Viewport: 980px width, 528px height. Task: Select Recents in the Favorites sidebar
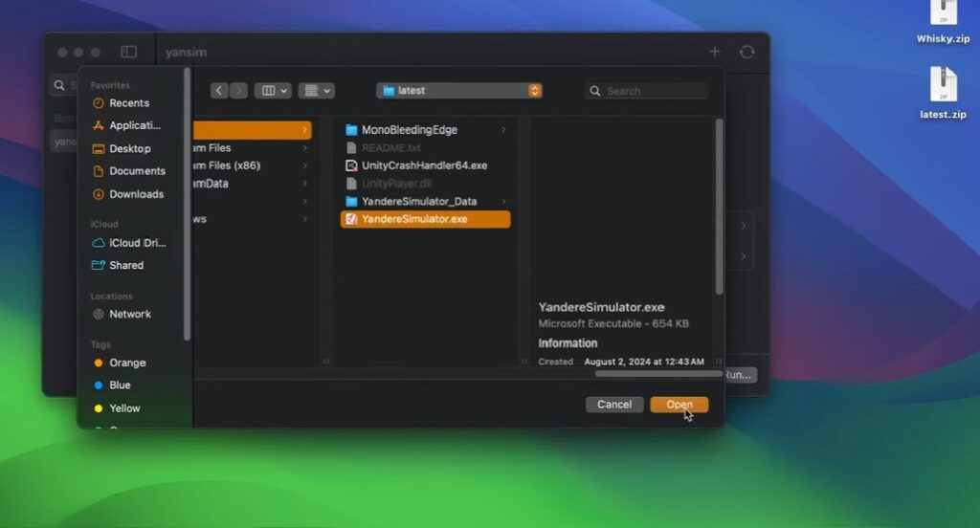[x=128, y=103]
